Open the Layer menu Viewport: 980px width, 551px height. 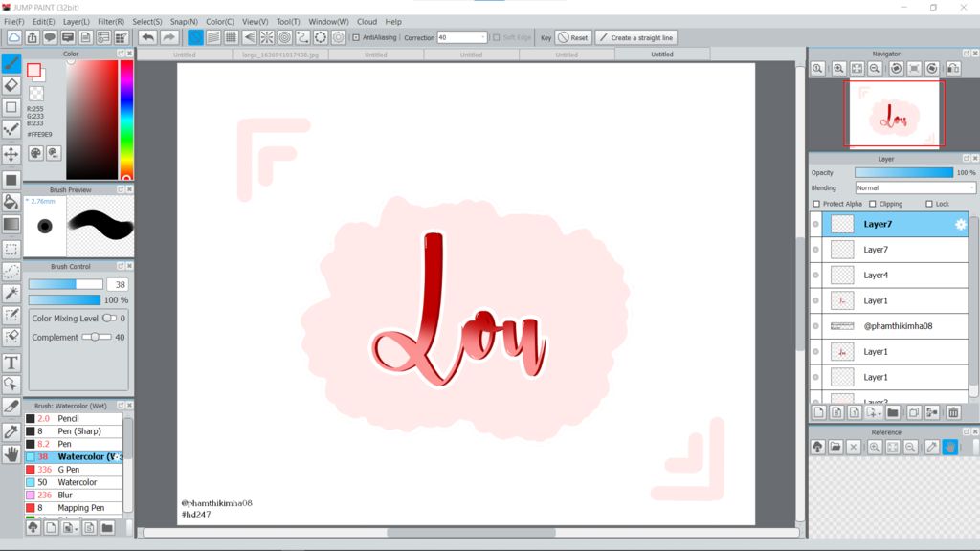pyautogui.click(x=77, y=21)
